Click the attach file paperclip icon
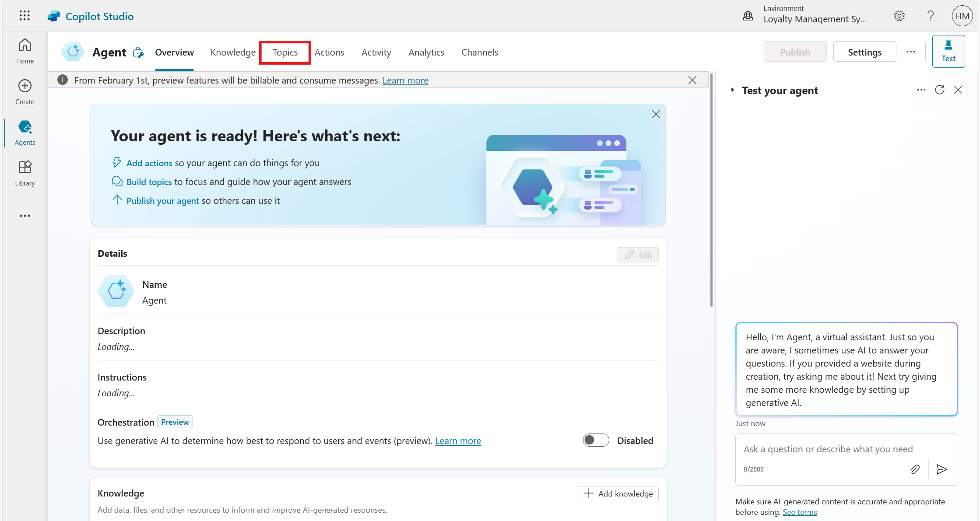Screen dimensions: 980x521 pyautogui.click(x=915, y=469)
